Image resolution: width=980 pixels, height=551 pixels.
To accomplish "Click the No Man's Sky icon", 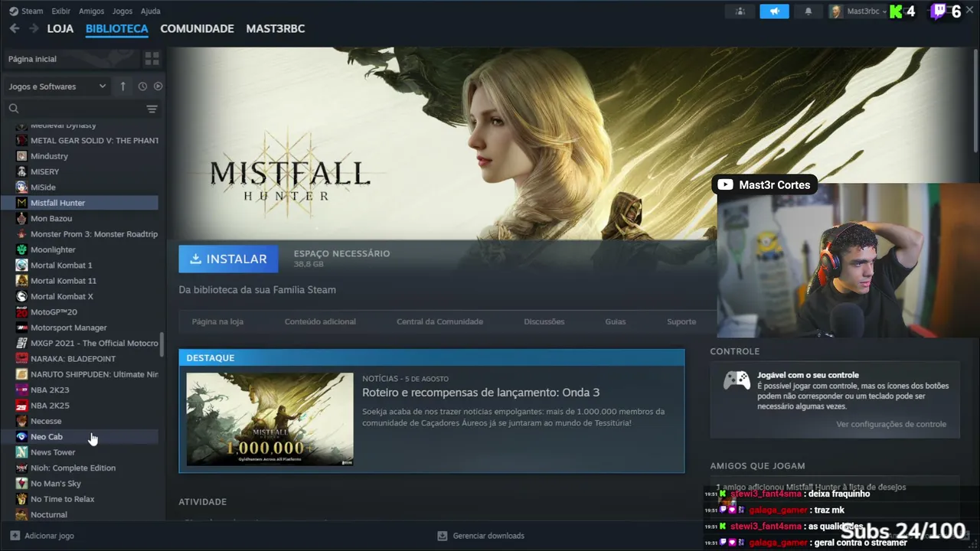I will [x=22, y=484].
